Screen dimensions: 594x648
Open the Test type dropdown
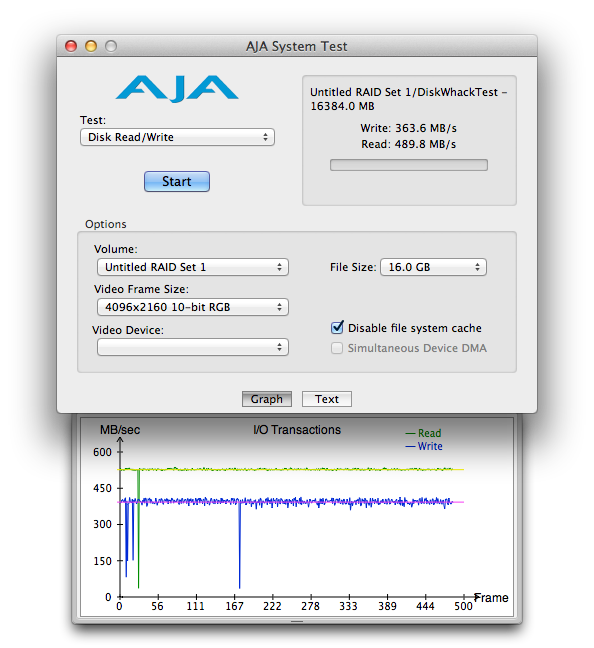[x=177, y=137]
